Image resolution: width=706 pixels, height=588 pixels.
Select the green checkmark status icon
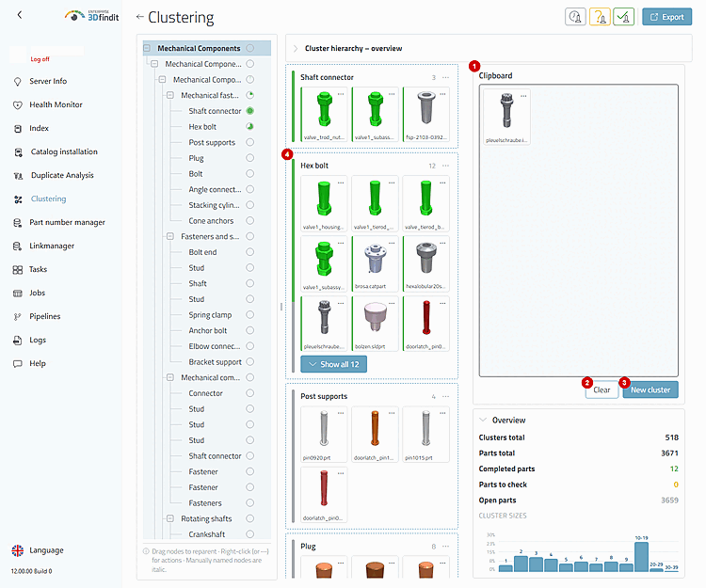[x=623, y=17]
